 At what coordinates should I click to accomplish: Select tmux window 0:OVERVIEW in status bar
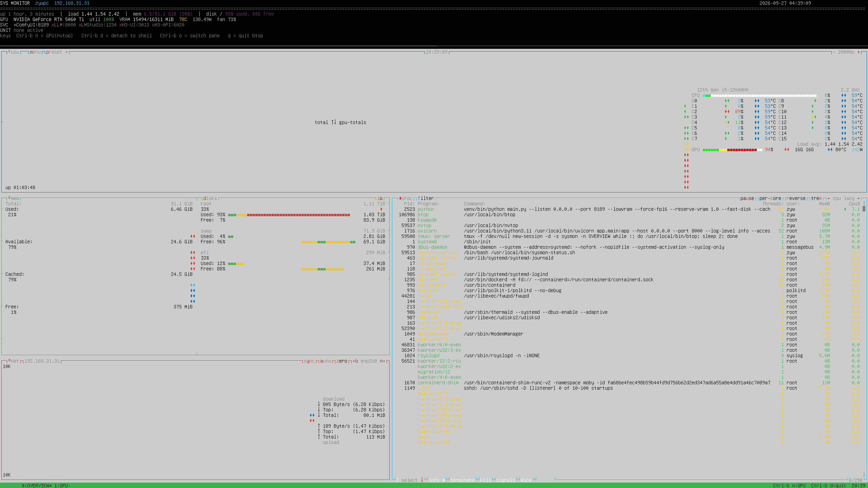37,486
